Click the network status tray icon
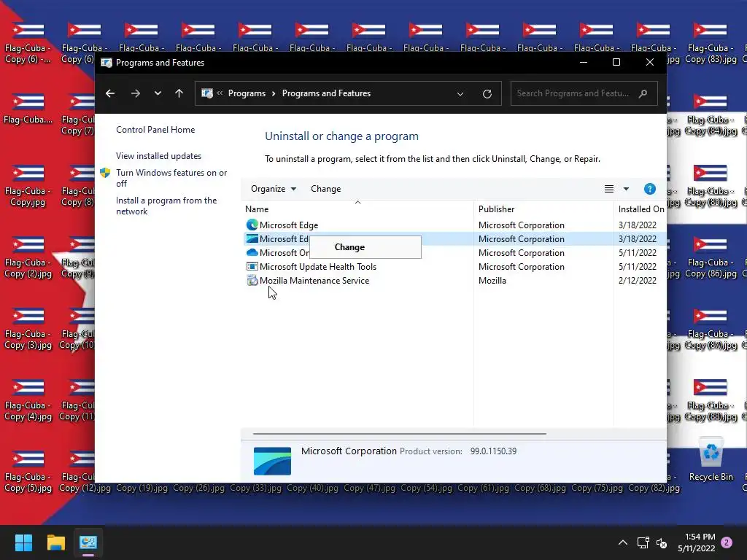This screenshot has height=560, width=747. tap(643, 542)
